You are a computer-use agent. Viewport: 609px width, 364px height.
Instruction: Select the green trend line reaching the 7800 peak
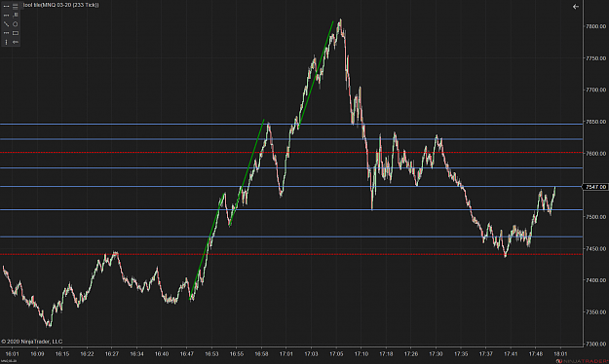[x=316, y=75]
